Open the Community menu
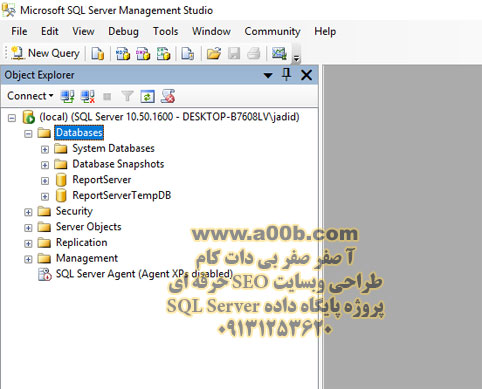This screenshot has height=389, width=482. point(272,31)
